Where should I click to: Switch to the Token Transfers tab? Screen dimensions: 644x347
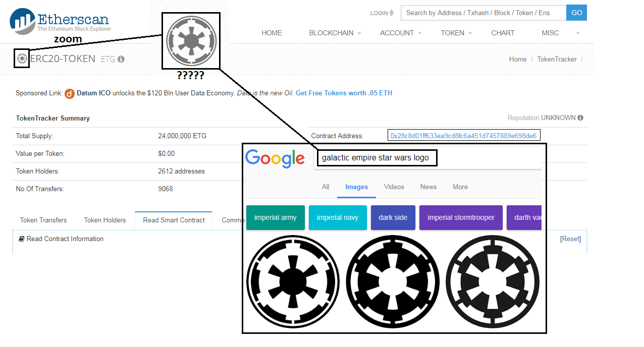43,220
